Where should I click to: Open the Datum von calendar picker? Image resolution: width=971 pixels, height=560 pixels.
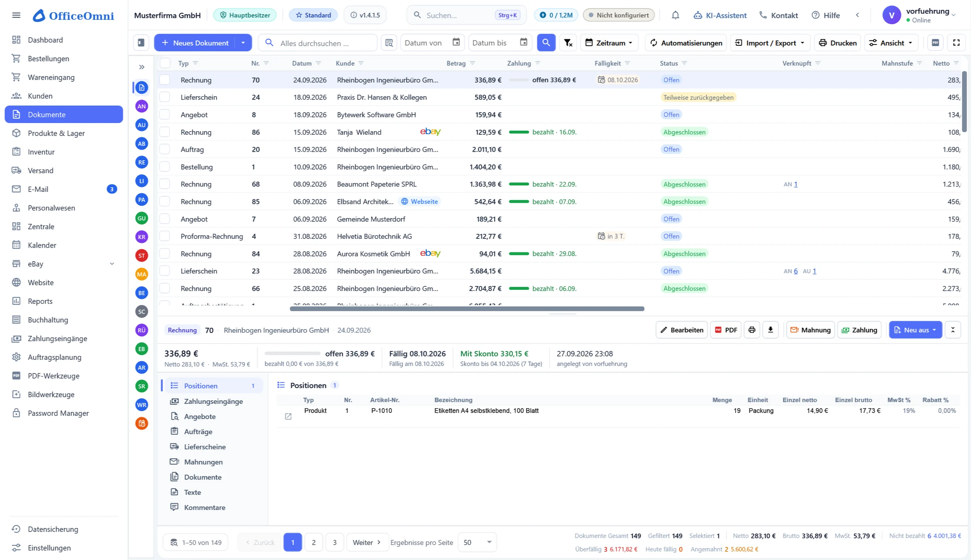coord(456,42)
